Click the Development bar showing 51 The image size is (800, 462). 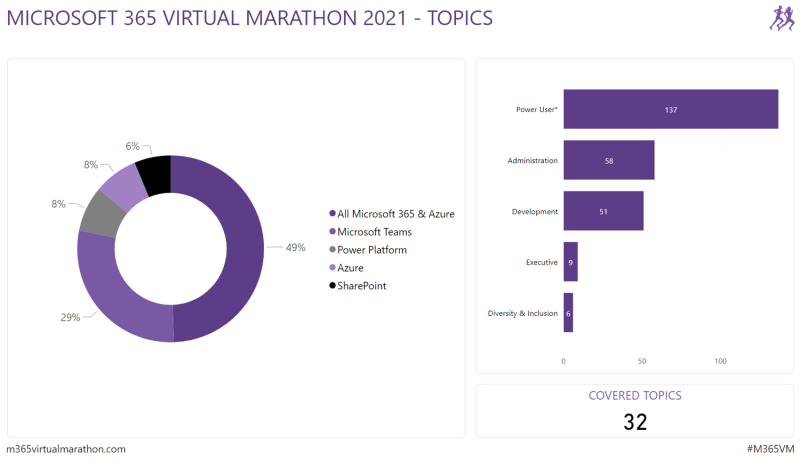coord(604,211)
